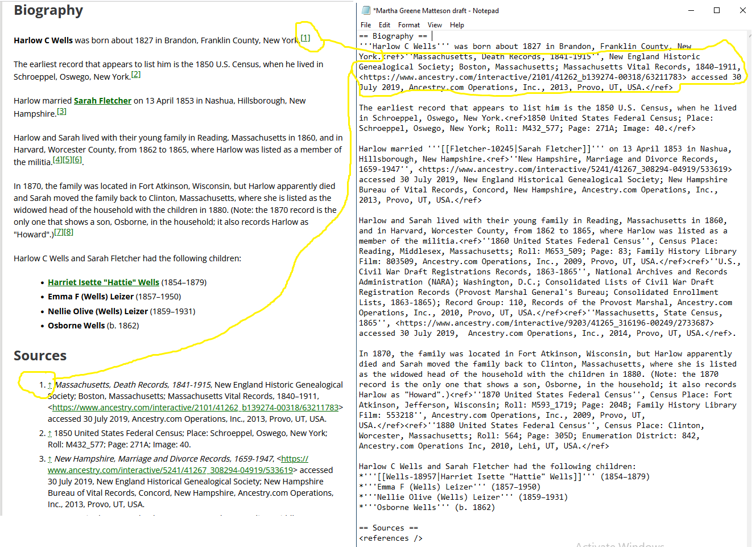Click the up-arrow beside source 1
This screenshot has height=547, width=756.
click(50, 385)
